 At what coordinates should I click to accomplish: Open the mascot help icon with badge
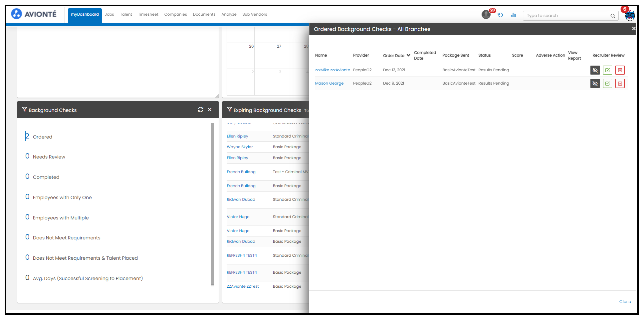(630, 15)
